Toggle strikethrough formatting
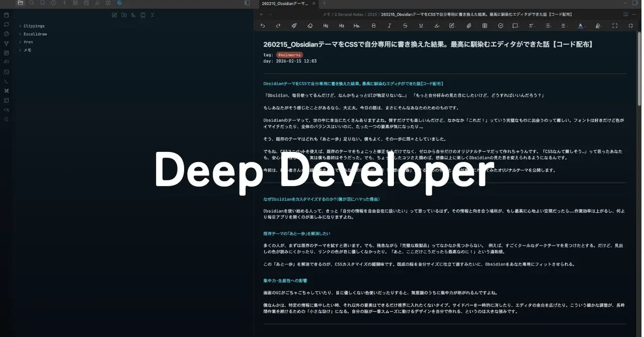This screenshot has height=337, width=644. (x=405, y=25)
